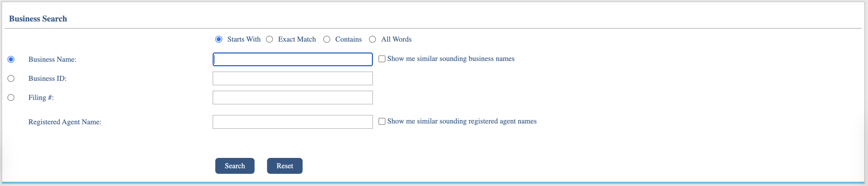Enable similar sounding business names checkbox
The width and height of the screenshot is (868, 186).
(x=382, y=59)
